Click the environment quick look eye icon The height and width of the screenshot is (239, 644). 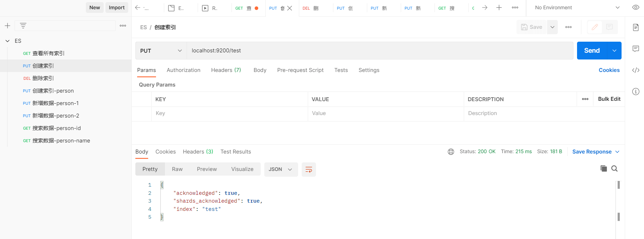click(636, 7)
